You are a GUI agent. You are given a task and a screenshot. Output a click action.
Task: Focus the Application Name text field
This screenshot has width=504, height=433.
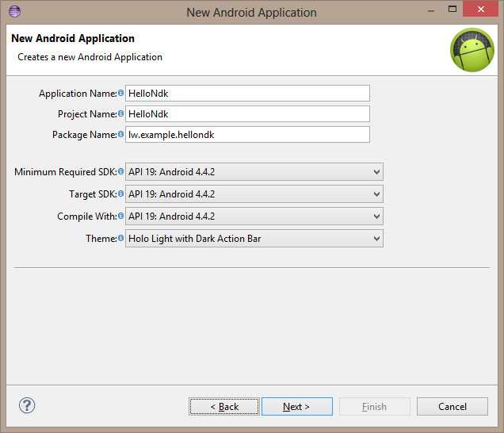point(247,94)
